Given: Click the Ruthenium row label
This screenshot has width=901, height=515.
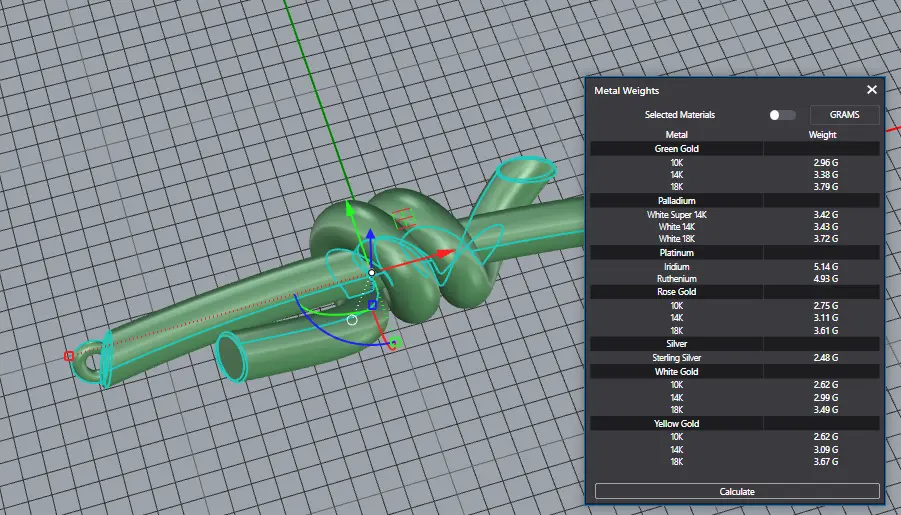Looking at the screenshot, I should click(676, 279).
